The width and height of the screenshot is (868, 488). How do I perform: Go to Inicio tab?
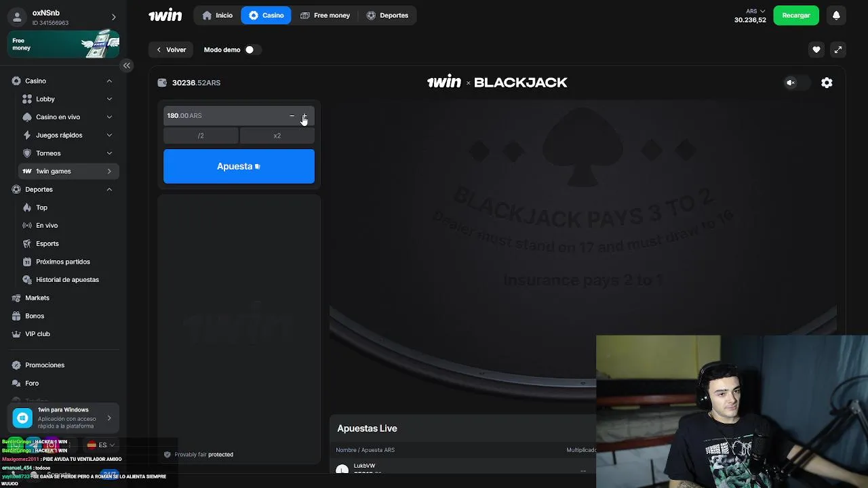click(x=217, y=15)
